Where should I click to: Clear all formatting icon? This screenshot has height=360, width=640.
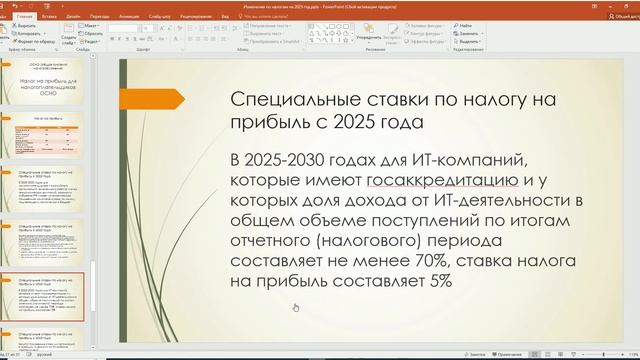[179, 28]
